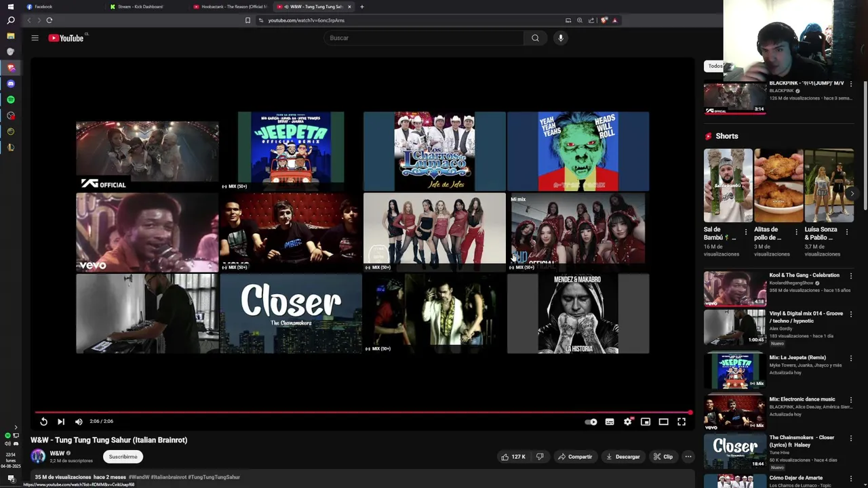Open the W&W channel avatar
This screenshot has height=488, width=868.
point(38,457)
